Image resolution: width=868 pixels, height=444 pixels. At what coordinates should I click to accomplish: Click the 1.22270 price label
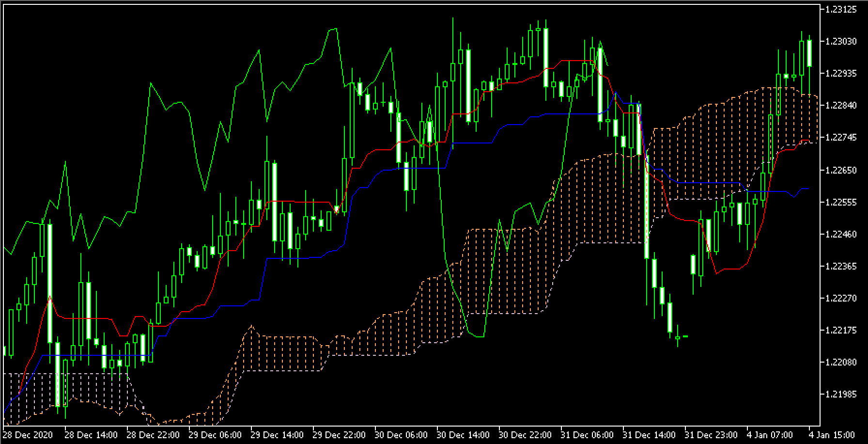(x=840, y=298)
